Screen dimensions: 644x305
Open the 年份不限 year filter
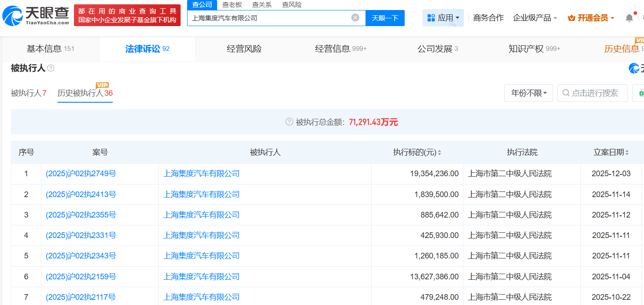click(x=528, y=93)
